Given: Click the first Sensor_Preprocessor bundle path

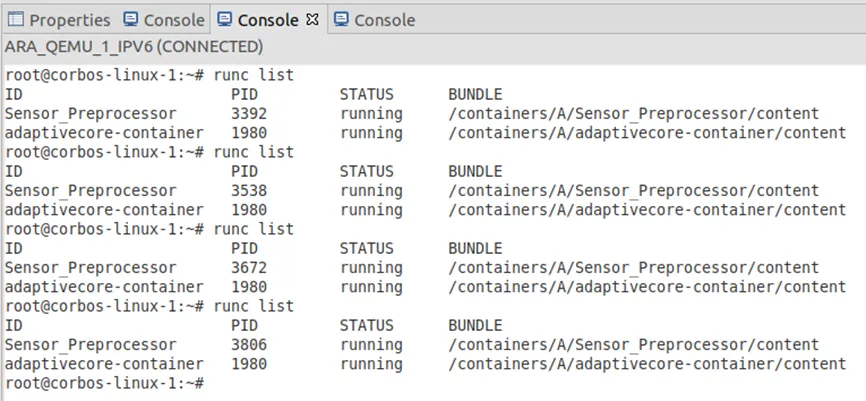Looking at the screenshot, I should coord(633,114).
